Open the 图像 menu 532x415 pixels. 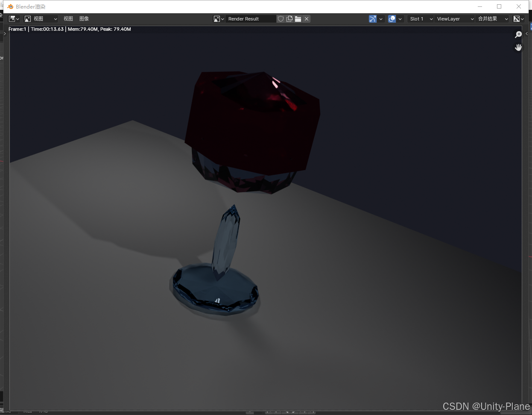tap(84, 19)
